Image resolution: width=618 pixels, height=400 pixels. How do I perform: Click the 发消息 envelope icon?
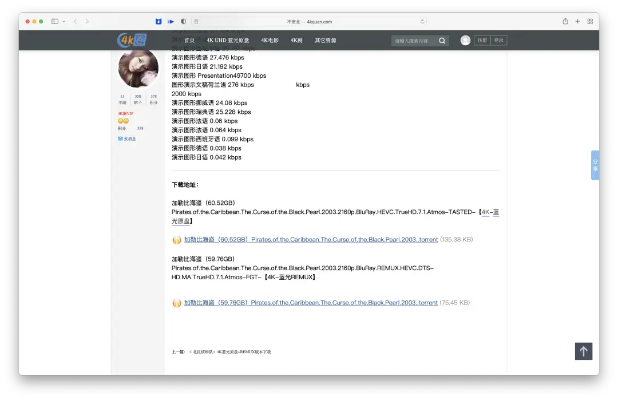(120, 139)
